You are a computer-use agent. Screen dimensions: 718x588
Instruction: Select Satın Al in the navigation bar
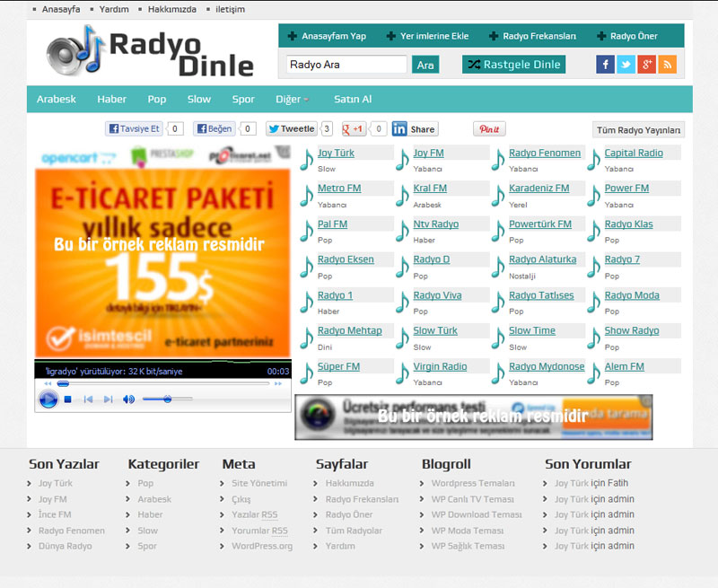353,99
